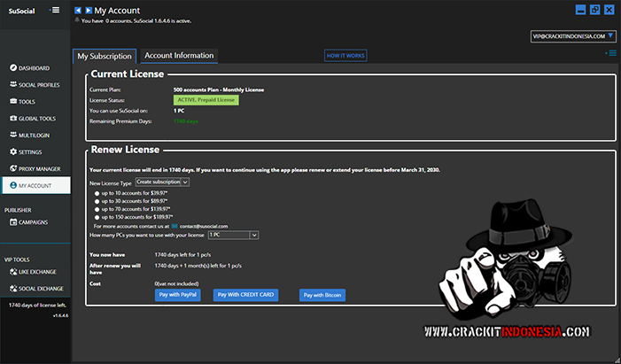Open the Tools section
This screenshot has width=621, height=364.
[x=27, y=102]
